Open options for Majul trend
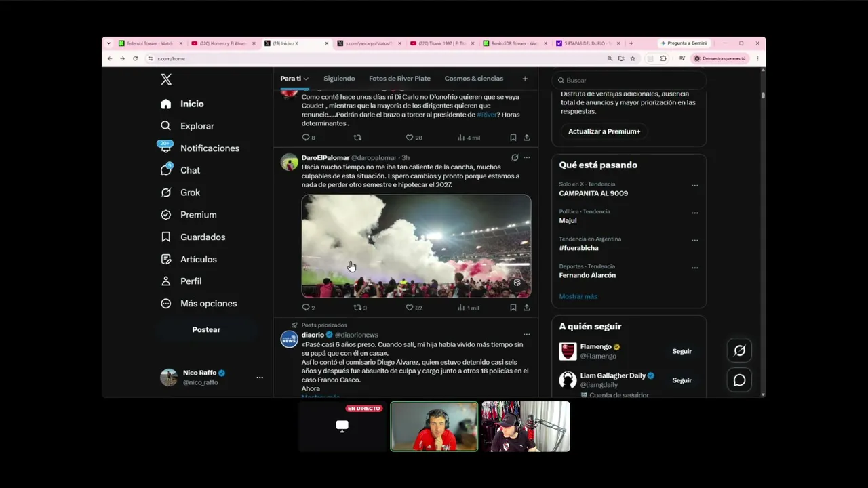The width and height of the screenshot is (868, 488). tap(694, 213)
